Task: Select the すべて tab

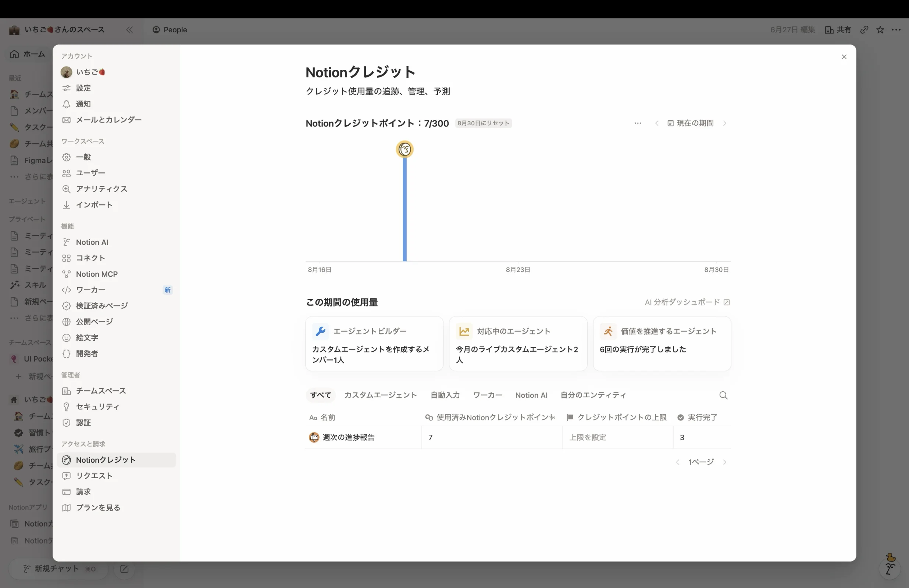Action: click(x=320, y=395)
